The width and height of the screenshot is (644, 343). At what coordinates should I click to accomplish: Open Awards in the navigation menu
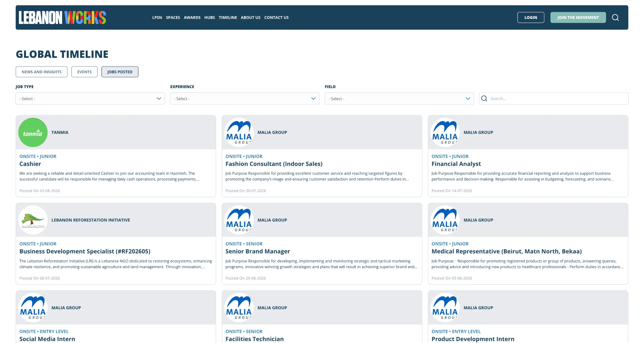click(x=192, y=17)
